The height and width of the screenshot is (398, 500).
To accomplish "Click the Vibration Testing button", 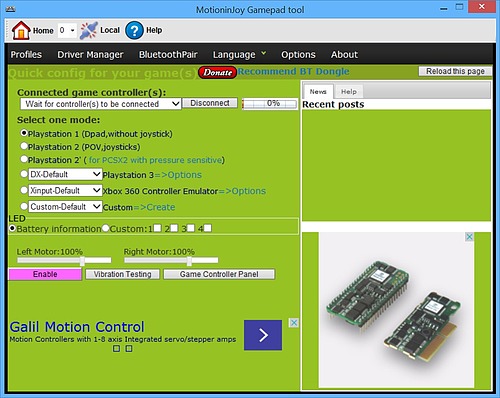I will coord(122,274).
